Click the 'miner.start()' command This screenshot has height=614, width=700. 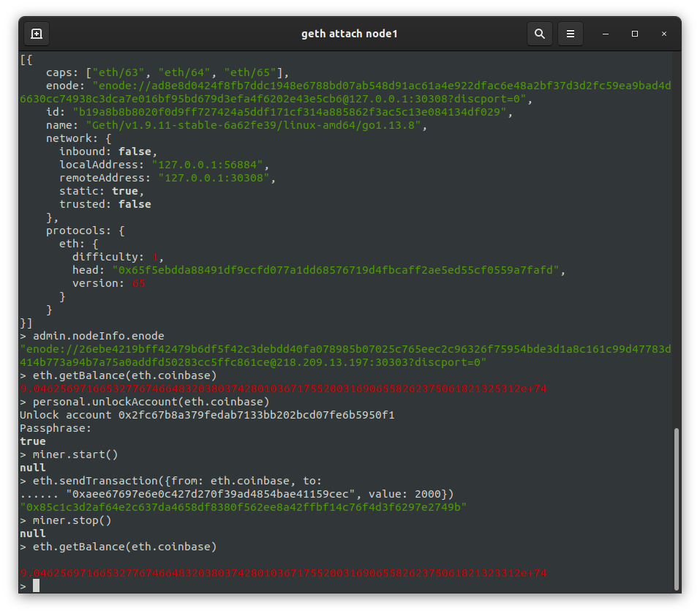point(69,454)
